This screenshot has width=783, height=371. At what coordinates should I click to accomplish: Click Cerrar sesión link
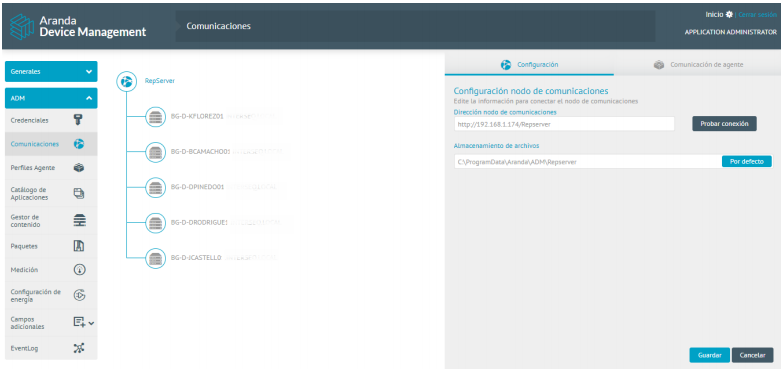click(x=758, y=14)
